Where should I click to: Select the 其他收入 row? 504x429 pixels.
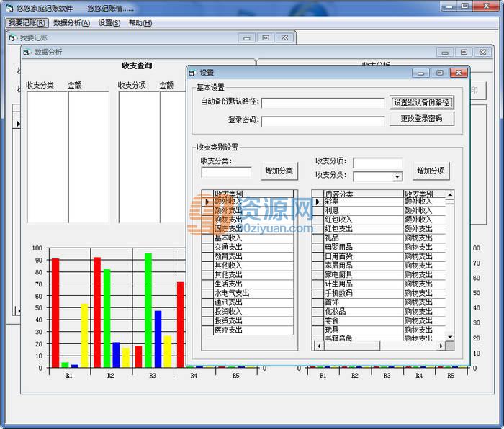[247, 266]
